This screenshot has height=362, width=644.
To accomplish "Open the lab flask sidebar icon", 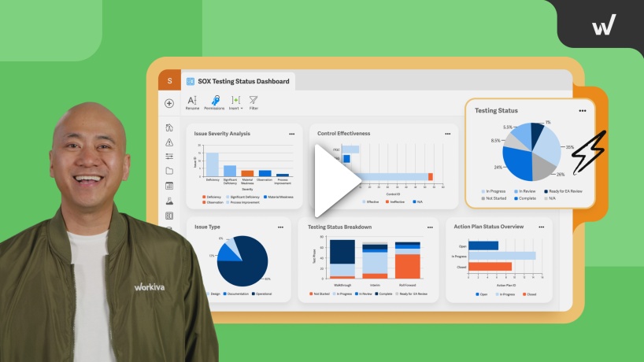I will [x=169, y=201].
